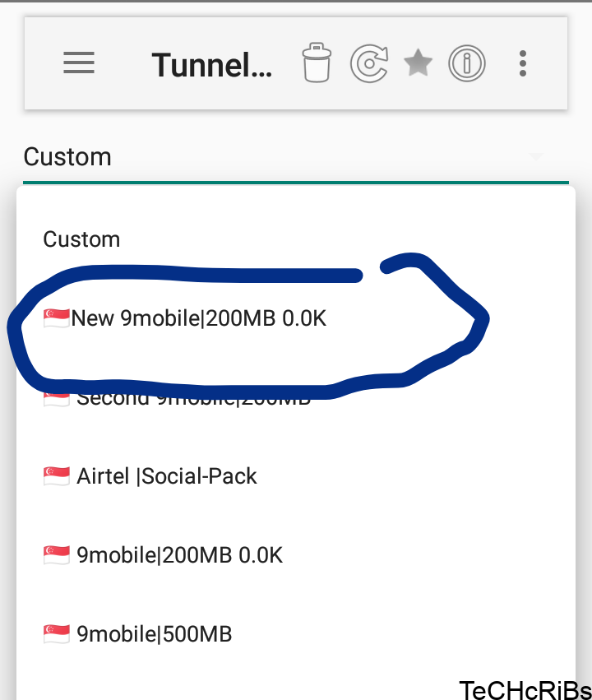The height and width of the screenshot is (700, 592).
Task: Open the navigation drawer with the hamburger icon
Action: pyautogui.click(x=78, y=63)
